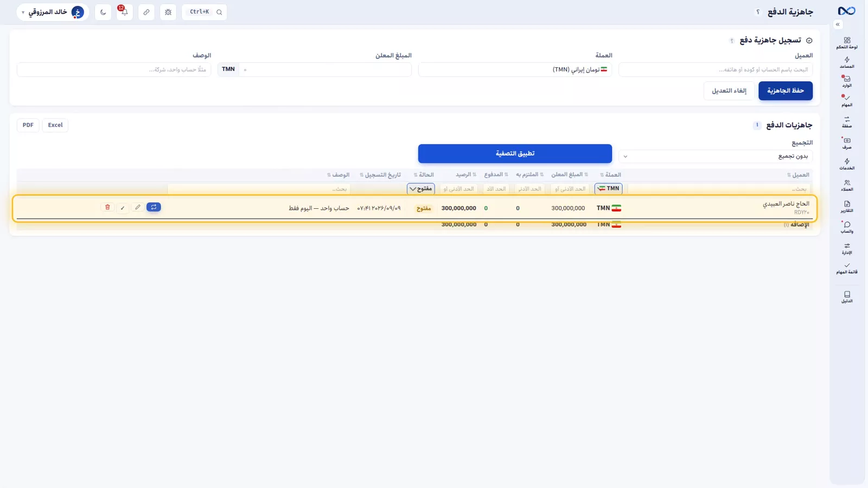Image resolution: width=868 pixels, height=488 pixels.
Task: Export table to Excel
Action: [x=55, y=125]
